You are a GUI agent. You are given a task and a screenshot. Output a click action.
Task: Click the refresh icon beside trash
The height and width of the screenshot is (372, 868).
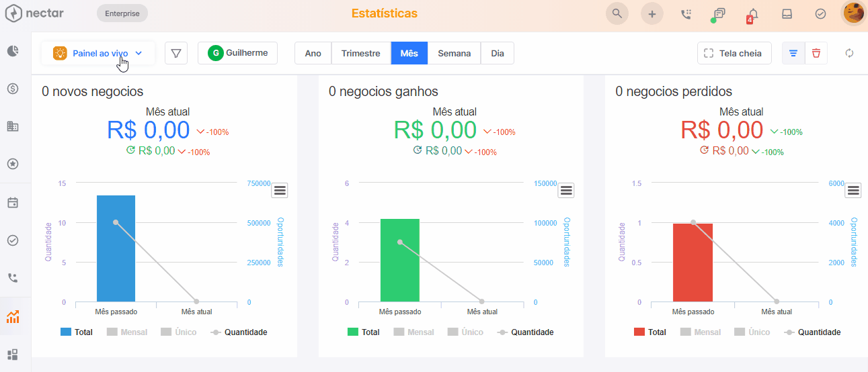(x=849, y=53)
